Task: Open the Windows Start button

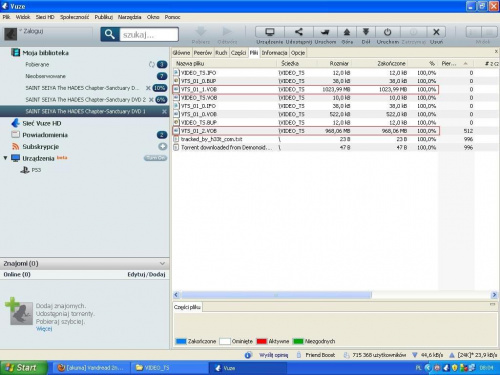Action: coord(23,368)
